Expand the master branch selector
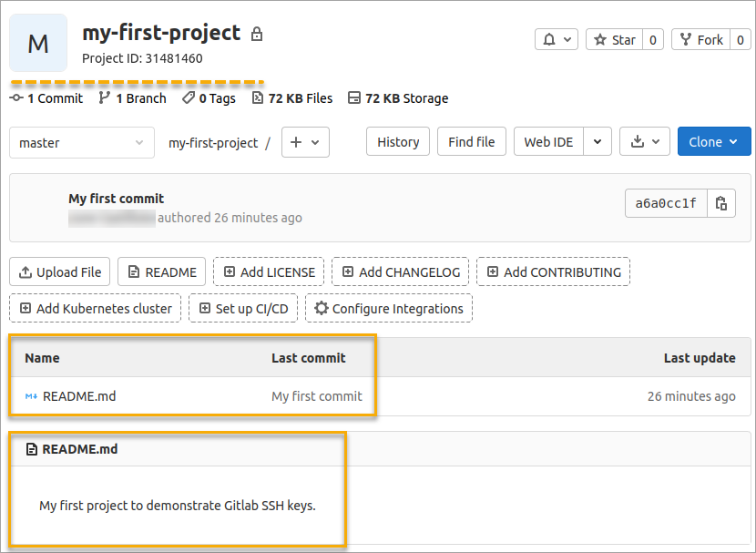 (82, 143)
